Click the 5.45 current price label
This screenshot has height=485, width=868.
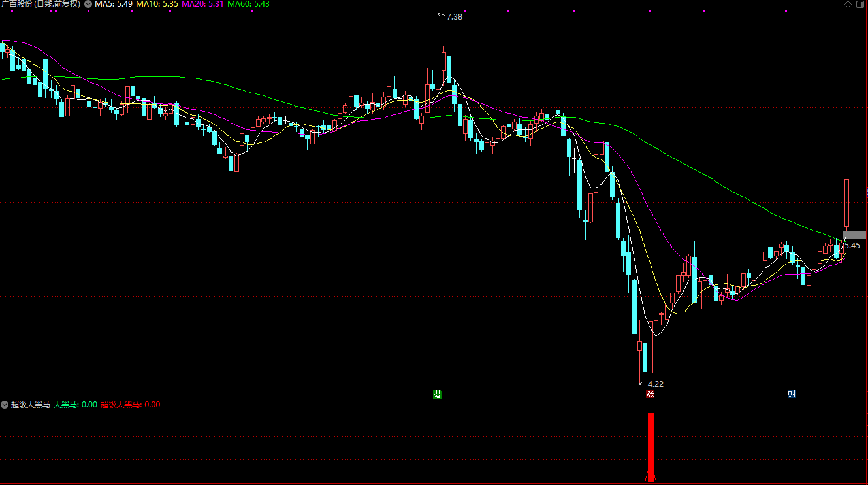852,246
